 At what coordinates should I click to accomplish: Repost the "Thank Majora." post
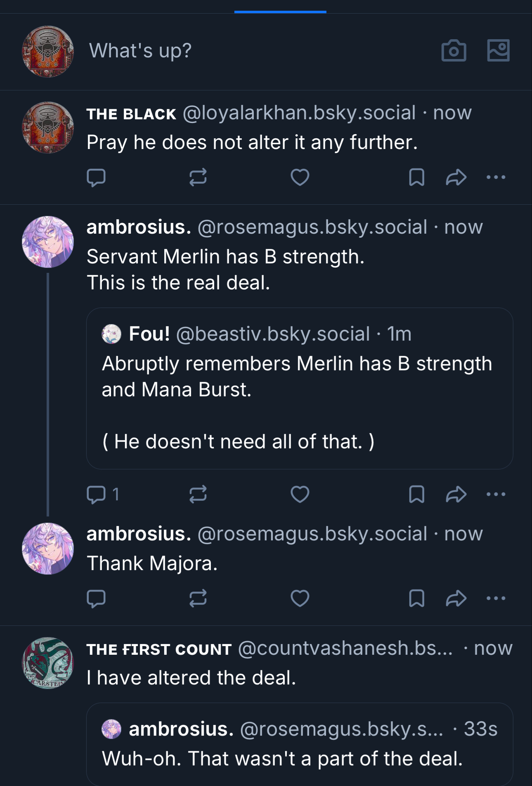tap(198, 598)
